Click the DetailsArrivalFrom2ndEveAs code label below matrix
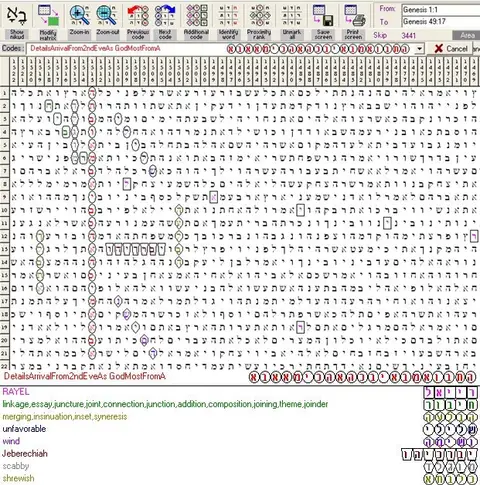This screenshot has width=480, height=485. tap(84, 376)
